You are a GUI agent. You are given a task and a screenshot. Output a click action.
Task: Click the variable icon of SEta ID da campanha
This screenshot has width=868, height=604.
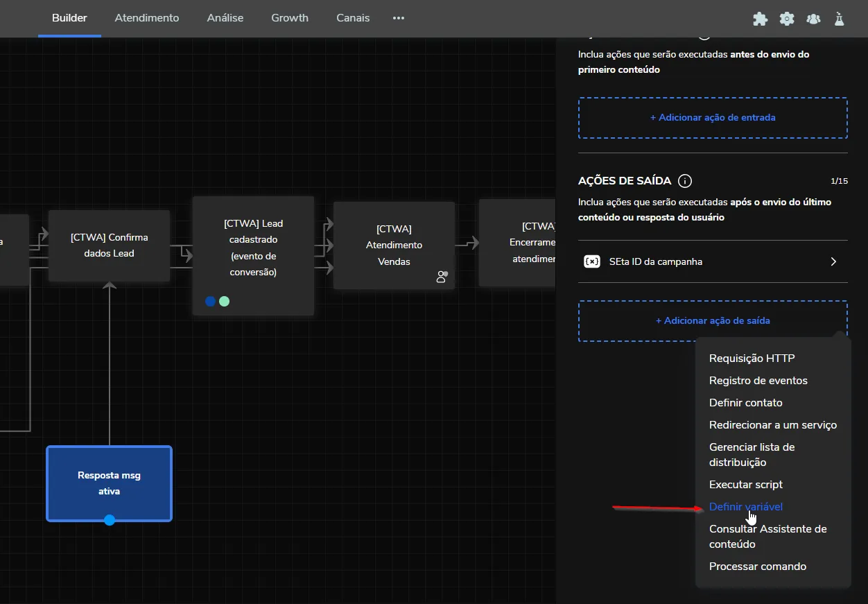[x=592, y=261]
